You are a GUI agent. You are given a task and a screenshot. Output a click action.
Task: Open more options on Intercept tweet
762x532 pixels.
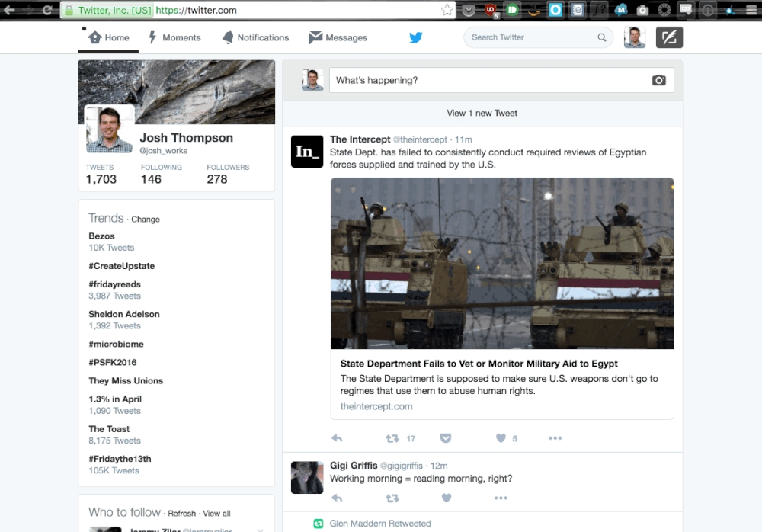(x=555, y=438)
